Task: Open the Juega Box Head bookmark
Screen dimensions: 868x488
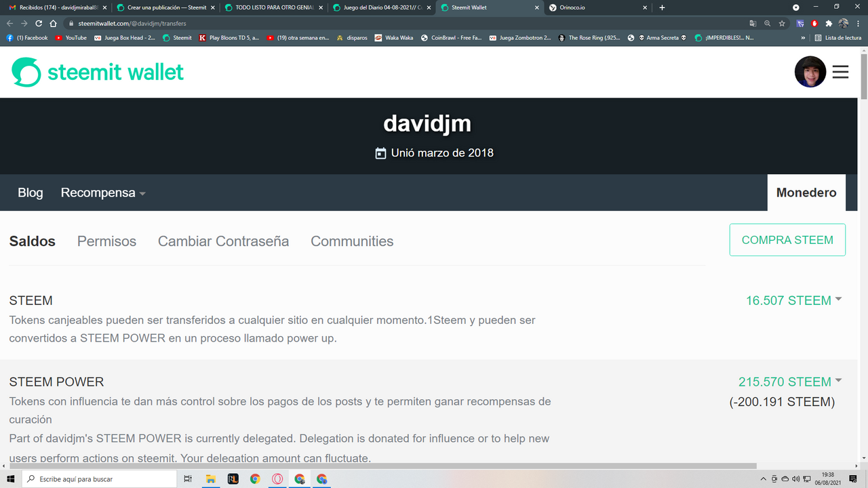Action: pos(125,38)
